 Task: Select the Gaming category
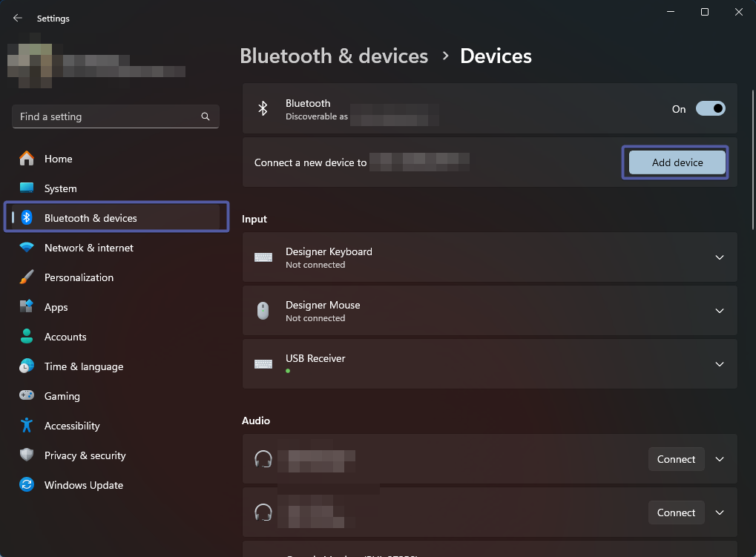(62, 396)
